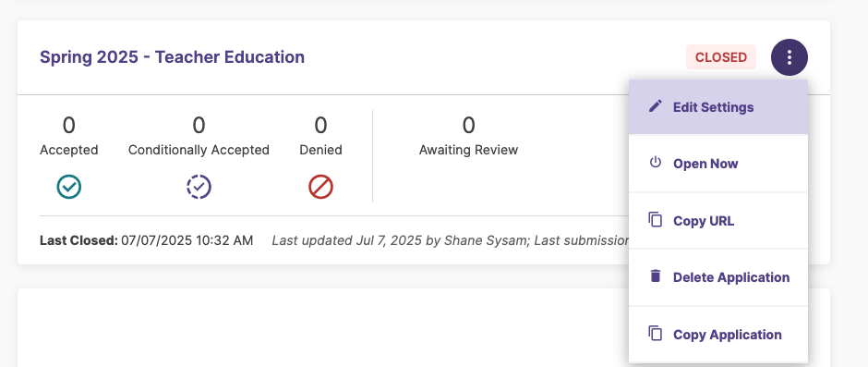Click the dashed Conditionally Accepted checkmark icon
The image size is (868, 367).
click(x=199, y=187)
